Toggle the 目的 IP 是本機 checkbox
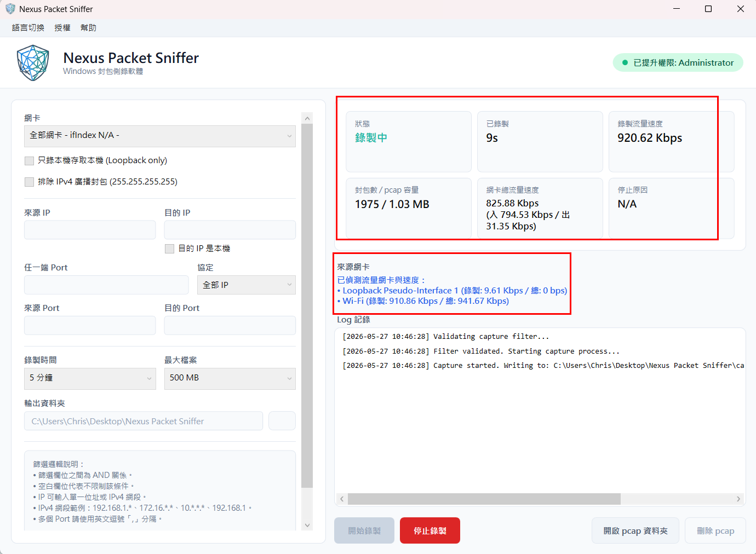Screen dimensions: 756x554 pos(170,249)
